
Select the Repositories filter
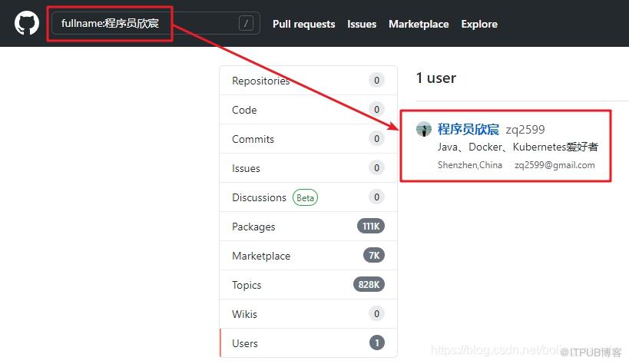(308, 81)
